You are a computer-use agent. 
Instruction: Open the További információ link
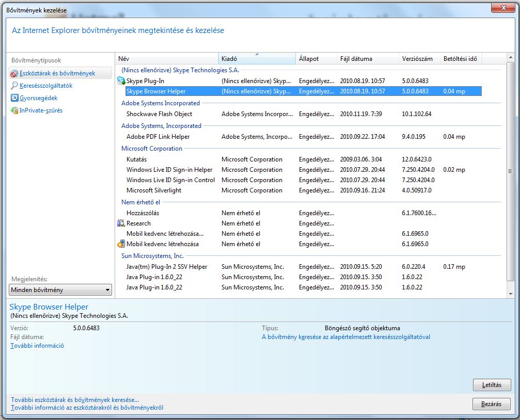[37, 345]
